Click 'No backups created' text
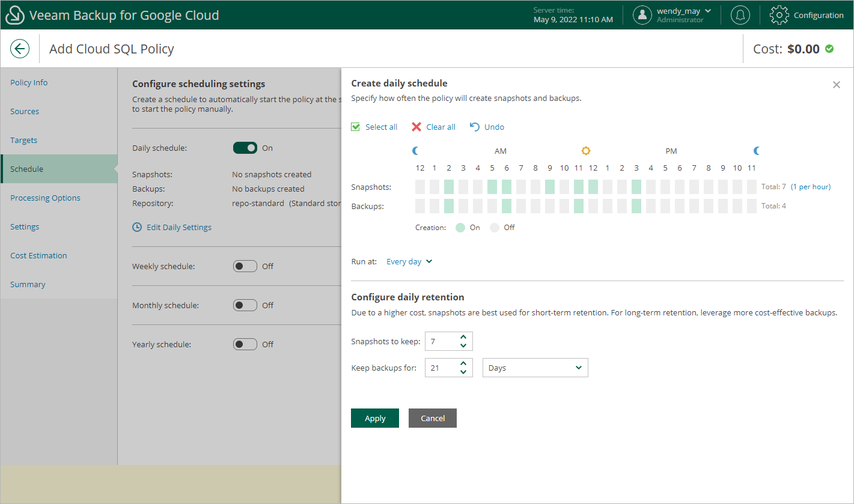Image resolution: width=854 pixels, height=504 pixels. [x=268, y=189]
